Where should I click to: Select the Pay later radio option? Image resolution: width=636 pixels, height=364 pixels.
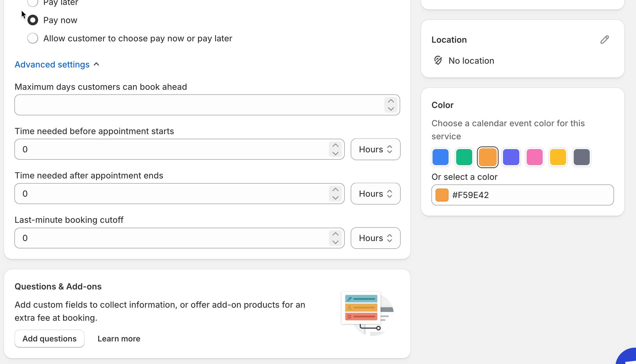point(33,3)
